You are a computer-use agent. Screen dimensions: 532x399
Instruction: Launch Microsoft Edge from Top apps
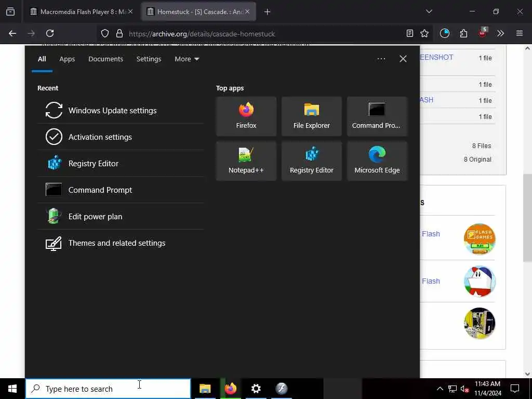click(x=377, y=161)
